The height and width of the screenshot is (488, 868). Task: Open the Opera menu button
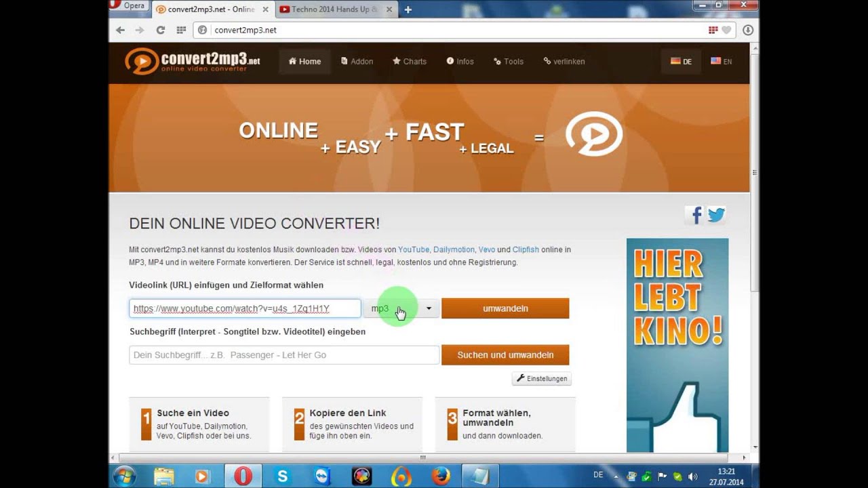[x=128, y=5]
